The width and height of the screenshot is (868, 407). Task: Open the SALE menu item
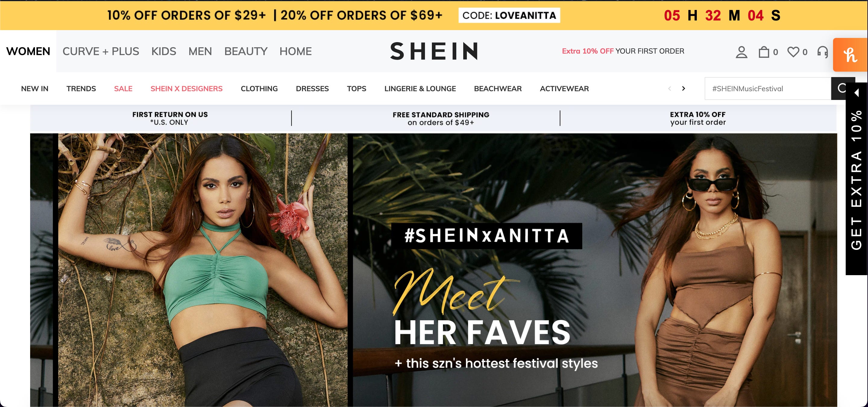[123, 89]
